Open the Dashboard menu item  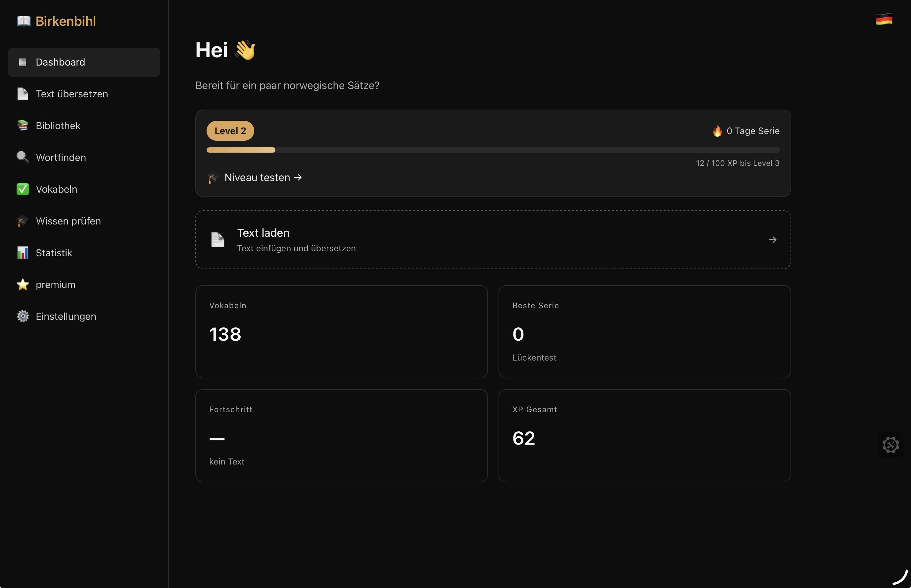coord(84,62)
